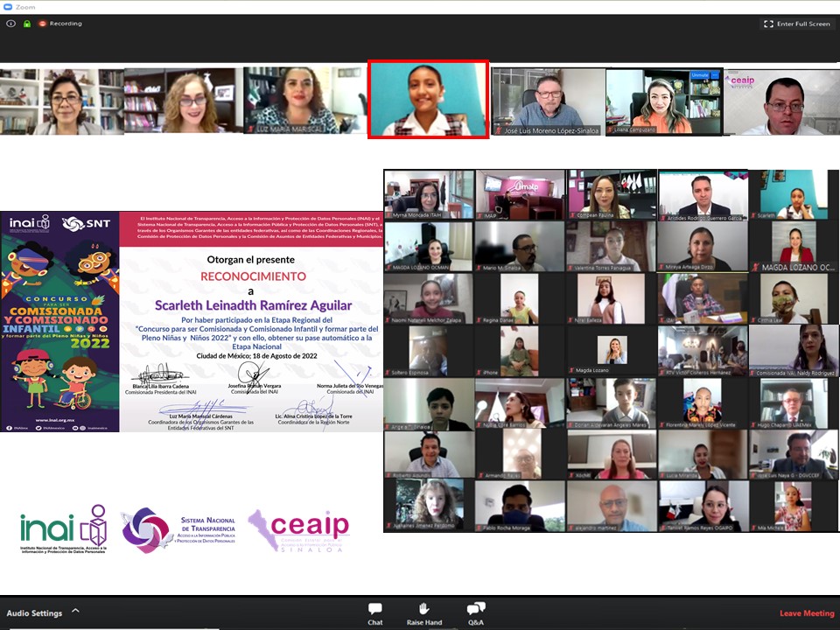This screenshot has height=630, width=840.
Task: Select Aristides Rodrigo Guerrero Garcia's video tile
Action: pyautogui.click(x=703, y=195)
